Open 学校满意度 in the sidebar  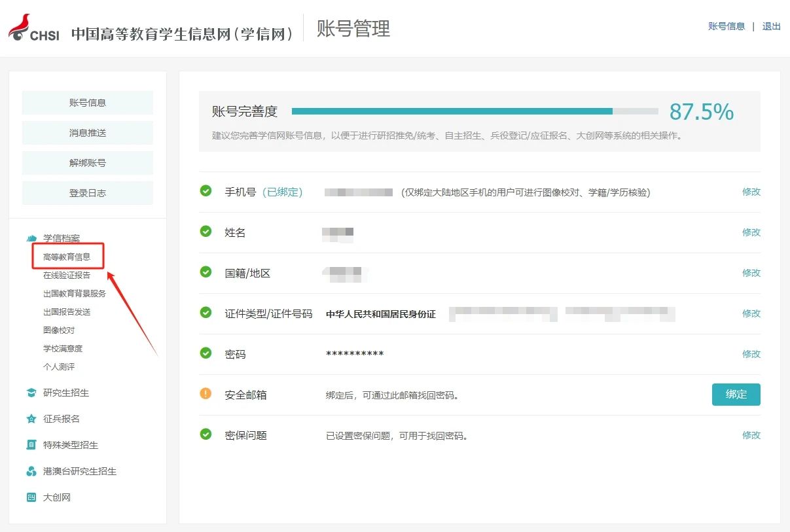[63, 349]
